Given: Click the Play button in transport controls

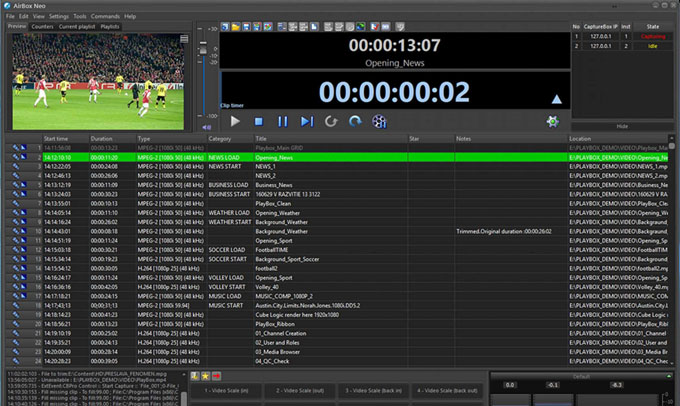Looking at the screenshot, I should 235,121.
